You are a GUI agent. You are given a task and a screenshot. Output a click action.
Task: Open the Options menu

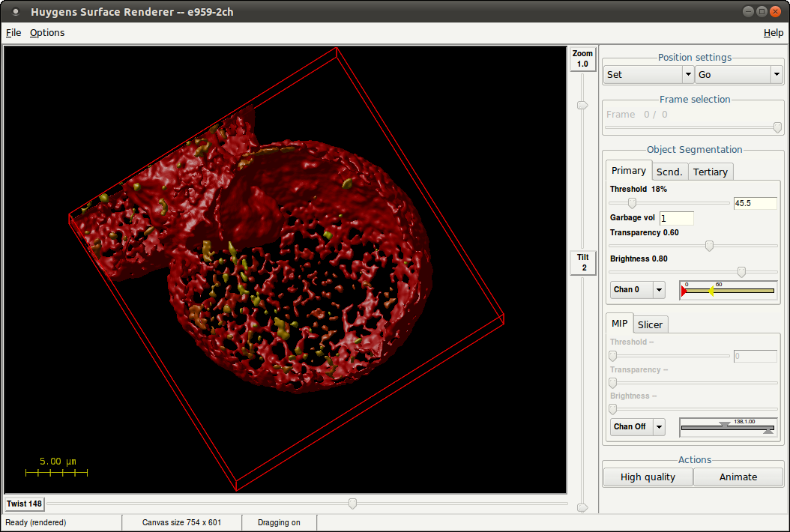[47, 32]
